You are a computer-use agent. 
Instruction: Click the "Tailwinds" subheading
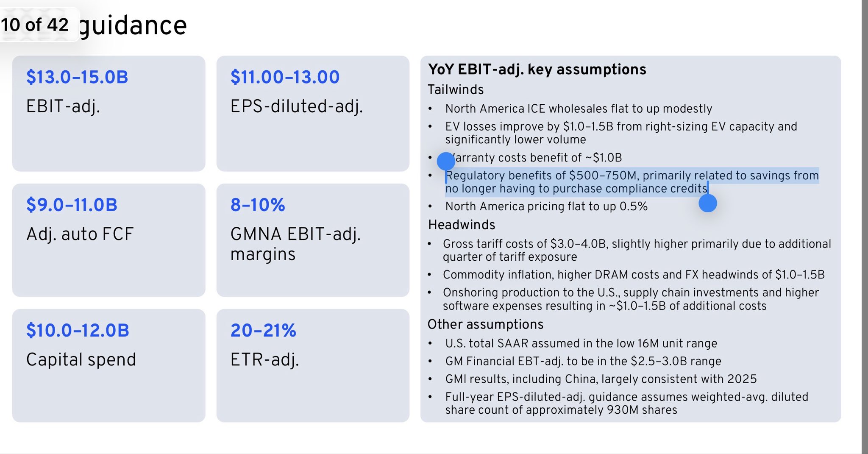point(456,89)
